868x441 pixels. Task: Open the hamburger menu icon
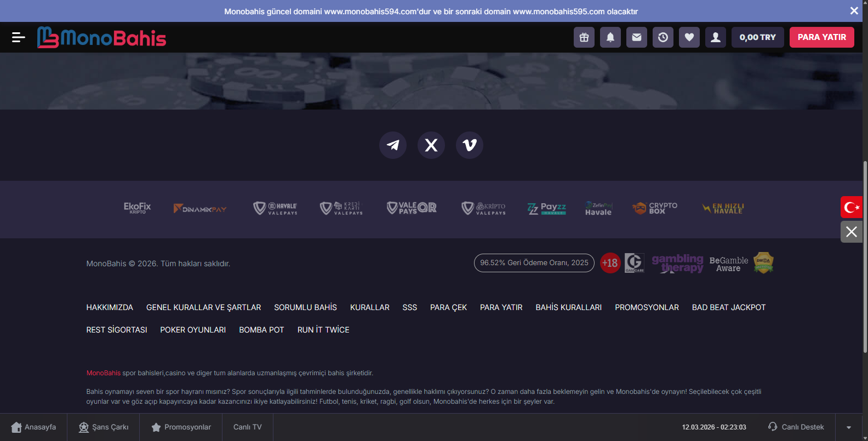point(18,37)
